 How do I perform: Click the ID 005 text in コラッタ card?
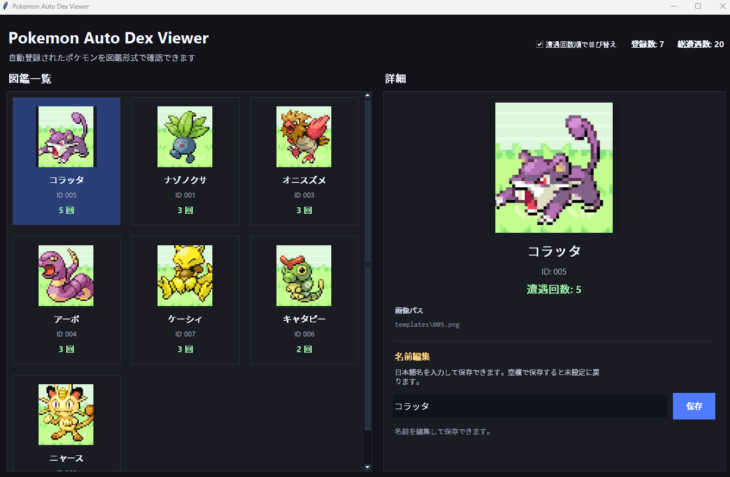point(66,195)
